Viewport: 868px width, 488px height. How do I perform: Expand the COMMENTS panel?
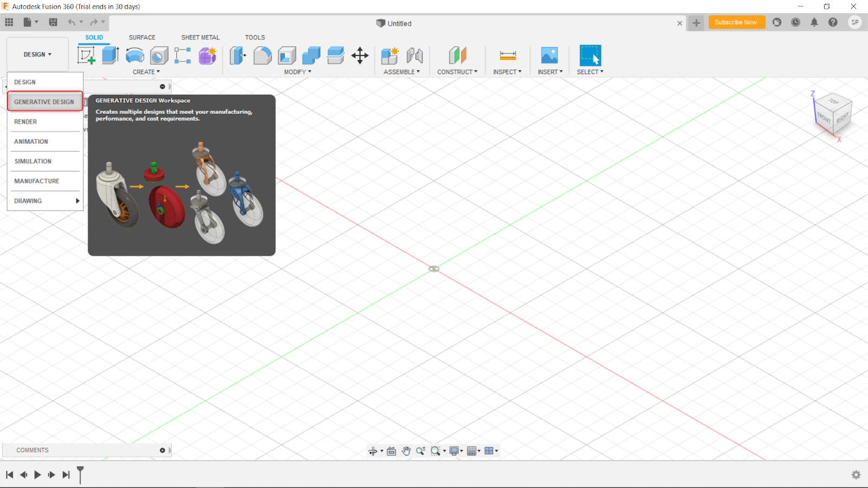click(162, 450)
